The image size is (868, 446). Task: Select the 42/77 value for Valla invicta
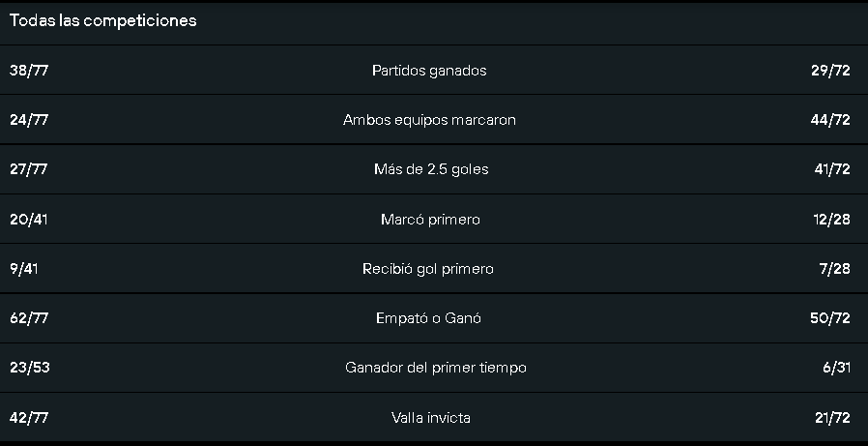[29, 417]
